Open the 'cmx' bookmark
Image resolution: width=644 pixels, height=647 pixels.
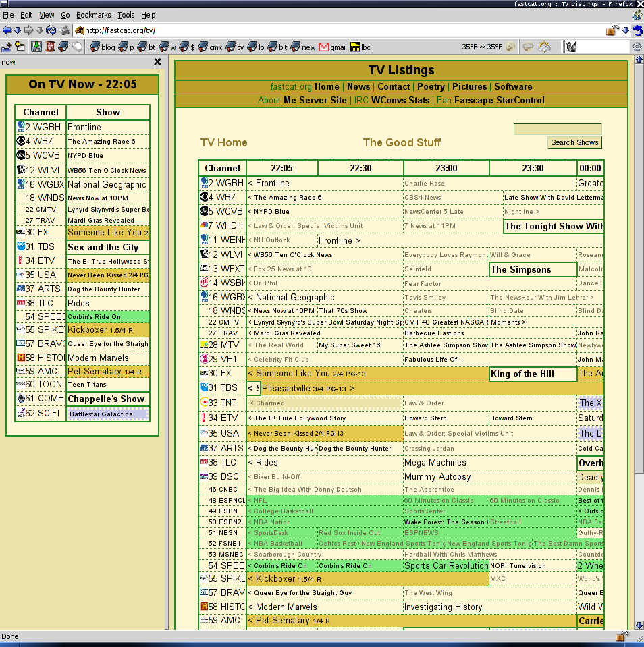(x=210, y=47)
